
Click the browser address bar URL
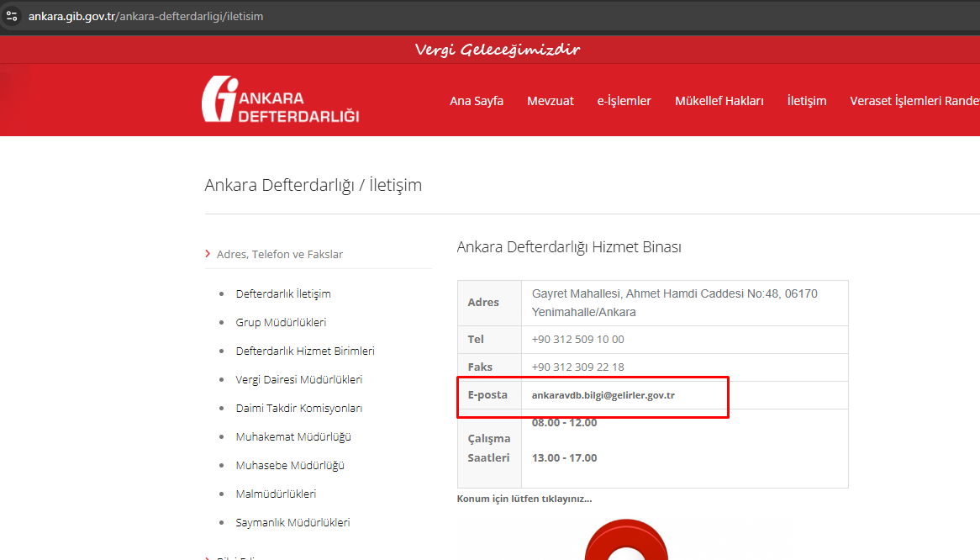[x=145, y=16]
